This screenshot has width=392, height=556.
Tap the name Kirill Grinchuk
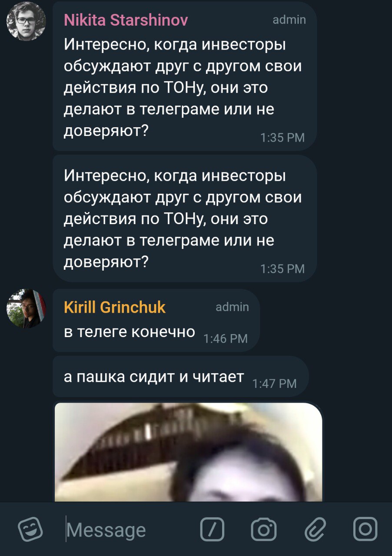tap(115, 308)
